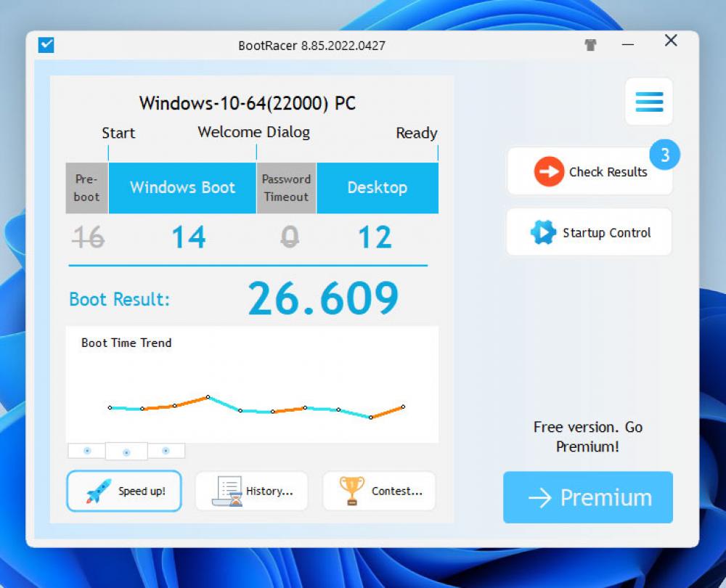Click the 26.609 Boot Result value
The height and width of the screenshot is (588, 726).
click(x=325, y=295)
